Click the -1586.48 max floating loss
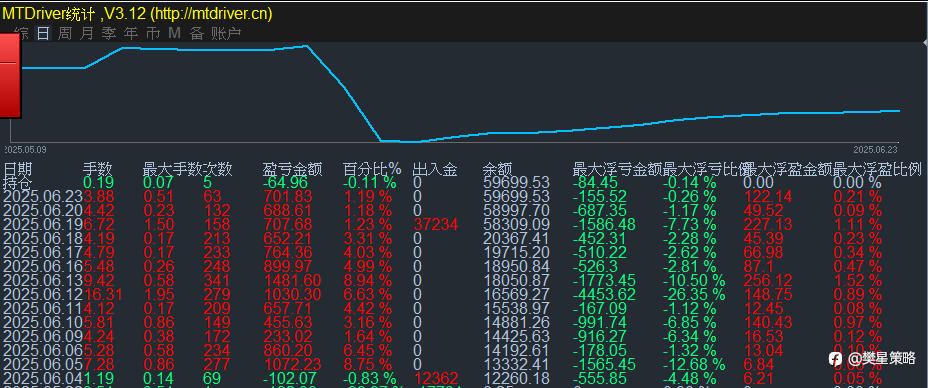Image resolution: width=928 pixels, height=388 pixels. [604, 224]
